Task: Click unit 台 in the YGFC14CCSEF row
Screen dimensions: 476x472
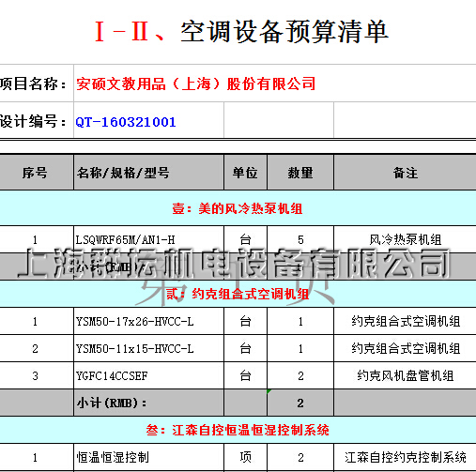Action: pyautogui.click(x=245, y=375)
